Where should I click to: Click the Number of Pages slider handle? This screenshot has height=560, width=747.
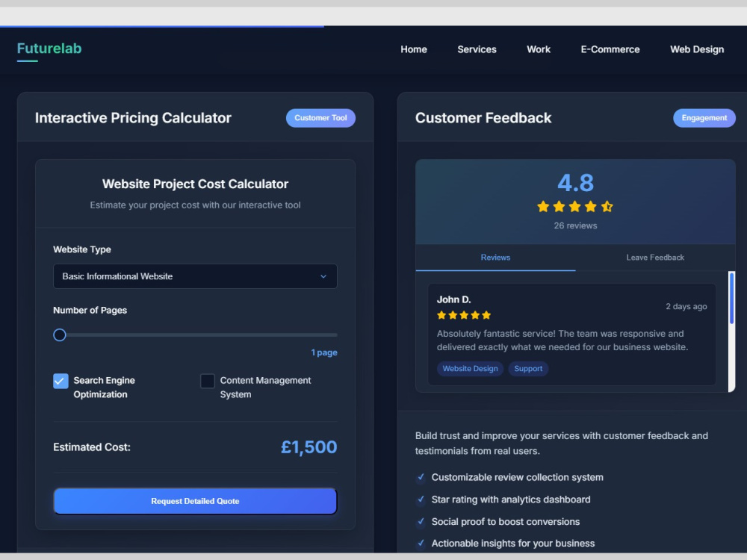pyautogui.click(x=60, y=335)
